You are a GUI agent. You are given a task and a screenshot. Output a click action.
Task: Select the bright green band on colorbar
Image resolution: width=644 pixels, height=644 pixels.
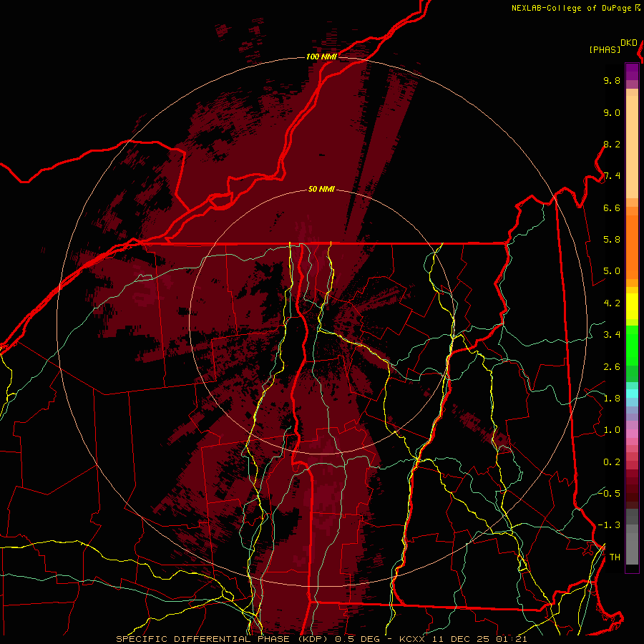632,345
